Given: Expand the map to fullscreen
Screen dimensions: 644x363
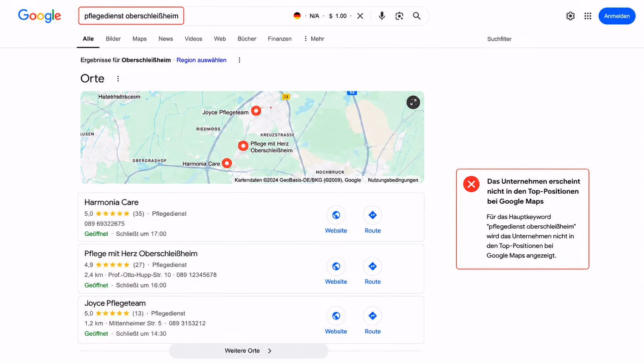Looking at the screenshot, I should 413,102.
